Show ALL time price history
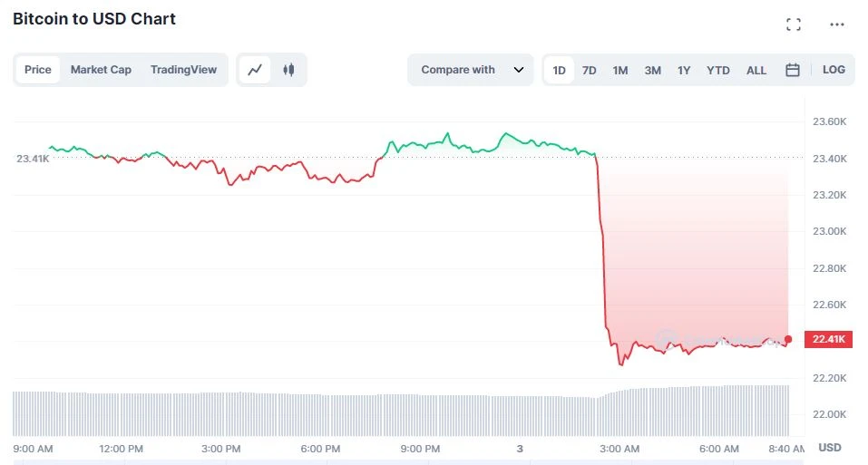Image resolution: width=868 pixels, height=465 pixels. pyautogui.click(x=756, y=70)
